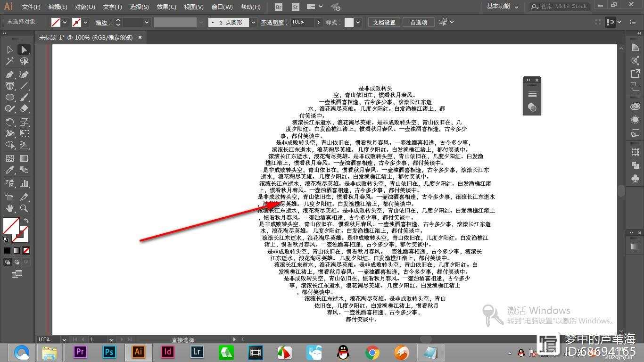This screenshot has height=362, width=644.
Task: Reset to default fill and stroke
Action: click(x=6, y=239)
